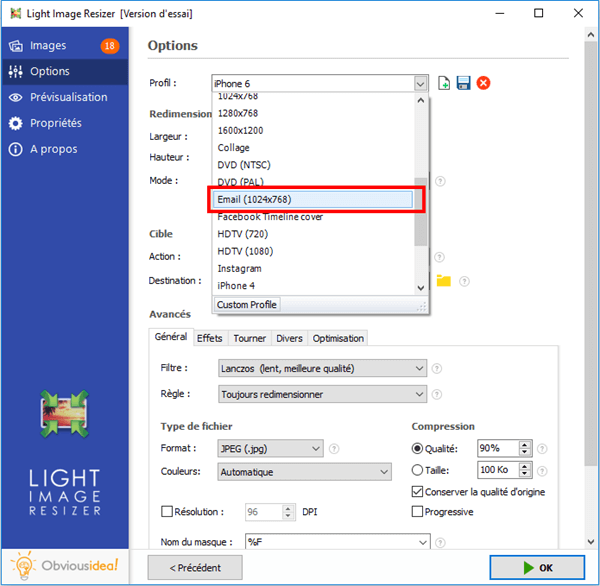Choose the 1280x768 profile
The height and width of the screenshot is (586, 600).
point(313,113)
